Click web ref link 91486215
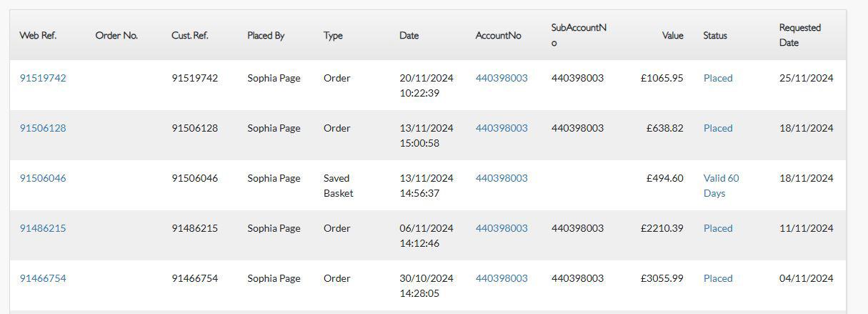This screenshot has width=868, height=314. coord(43,228)
